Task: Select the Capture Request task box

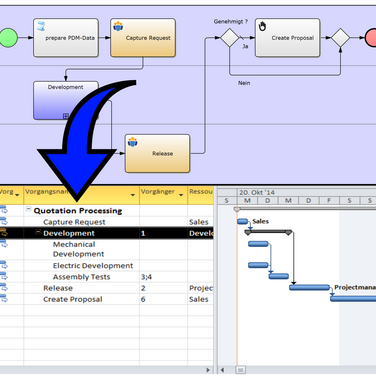Action: click(x=143, y=38)
